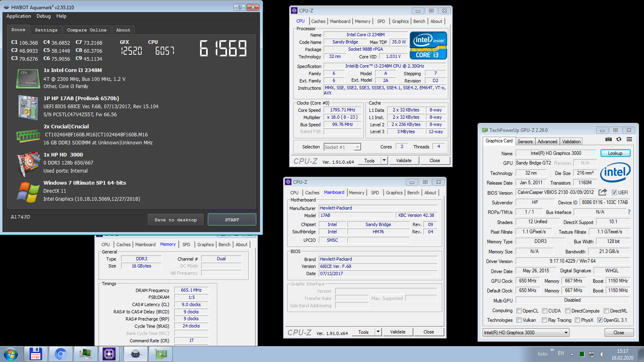Switch to HWBOT Aquamark taskbar icon

click(136, 354)
